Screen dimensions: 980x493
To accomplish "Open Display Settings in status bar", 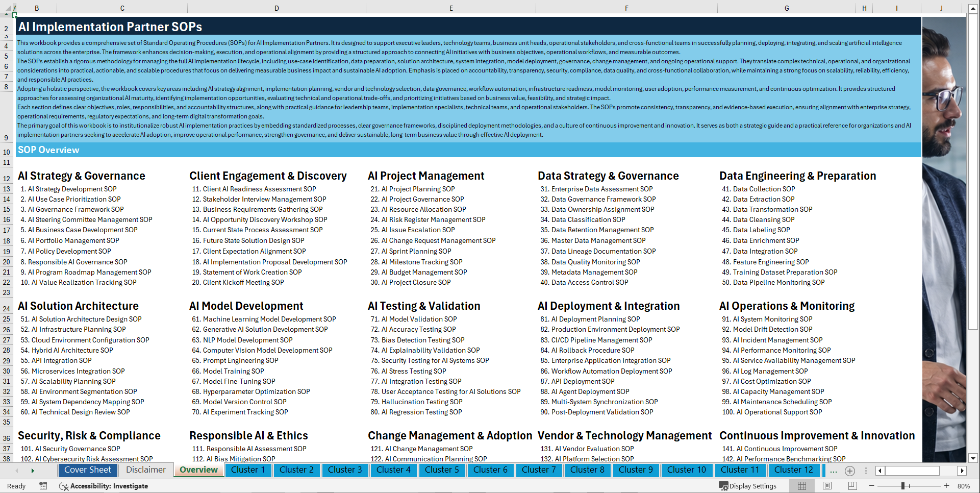I will point(748,486).
